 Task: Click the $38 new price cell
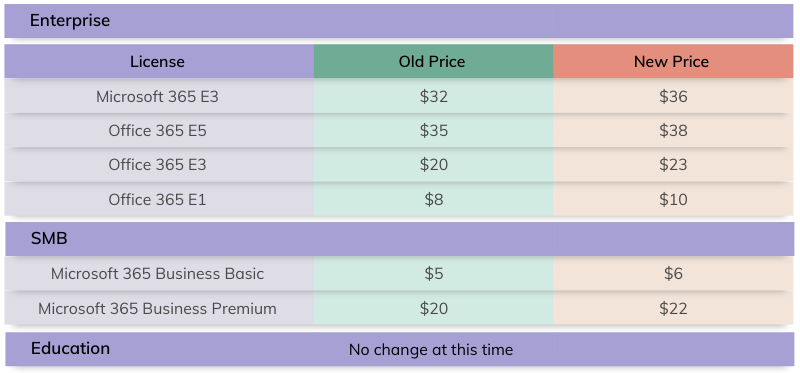coord(673,131)
